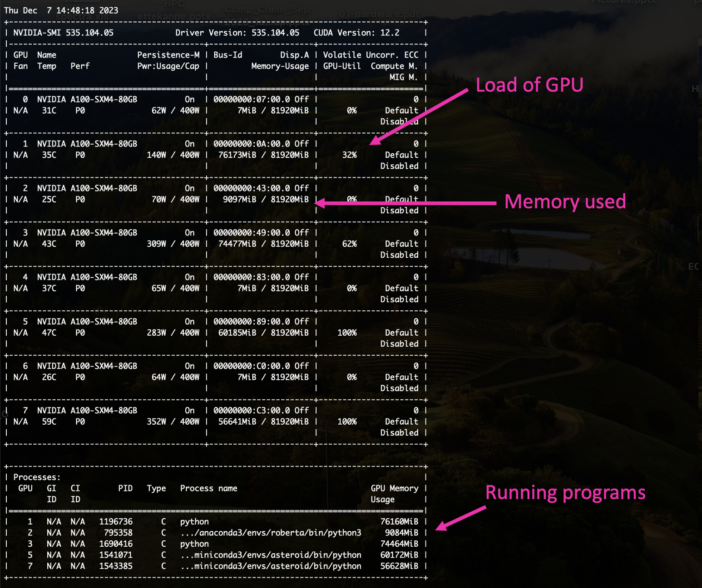Click GPU 4 temperature 37C
This screenshot has height=588, width=702.
(49, 288)
